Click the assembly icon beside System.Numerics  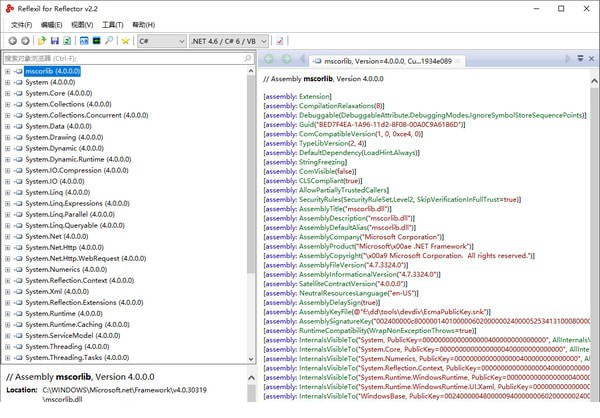click(18, 269)
